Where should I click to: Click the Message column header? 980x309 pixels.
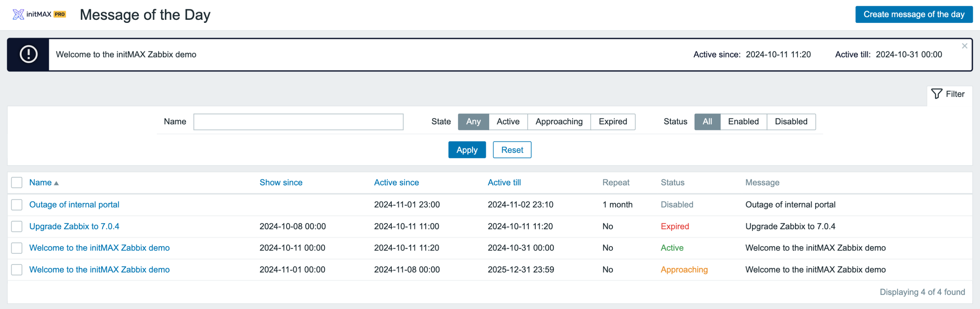pyautogui.click(x=762, y=183)
